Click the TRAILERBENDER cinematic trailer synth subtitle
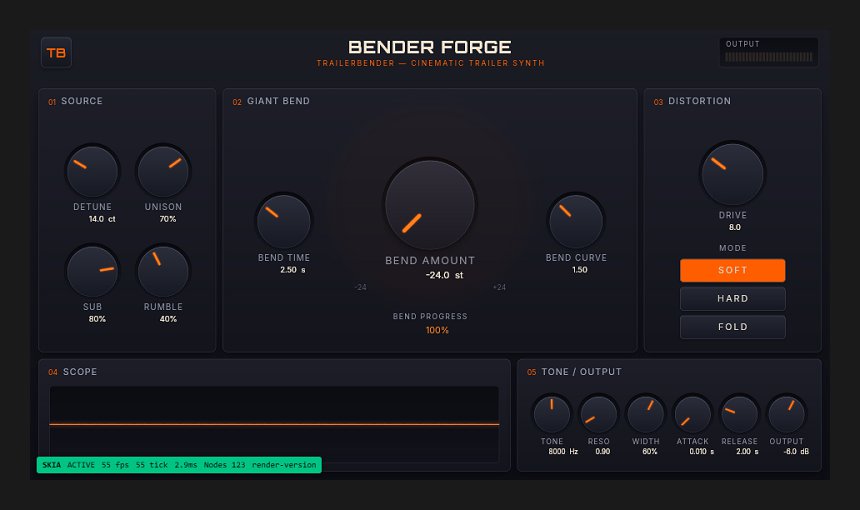Viewport: 860px width, 510px height. [431, 63]
